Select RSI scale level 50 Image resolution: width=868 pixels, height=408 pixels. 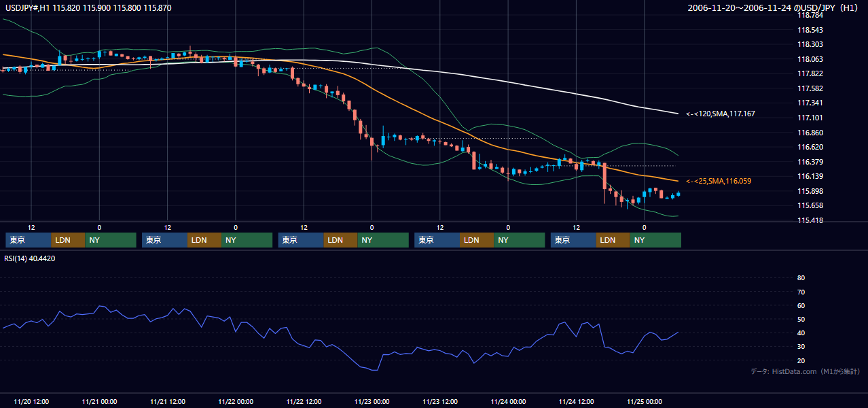coord(801,319)
